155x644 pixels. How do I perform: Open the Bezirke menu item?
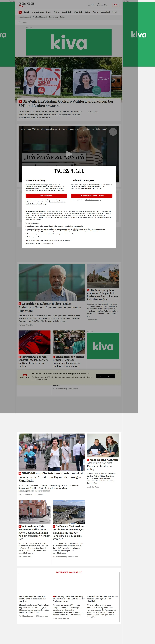click(x=56, y=12)
